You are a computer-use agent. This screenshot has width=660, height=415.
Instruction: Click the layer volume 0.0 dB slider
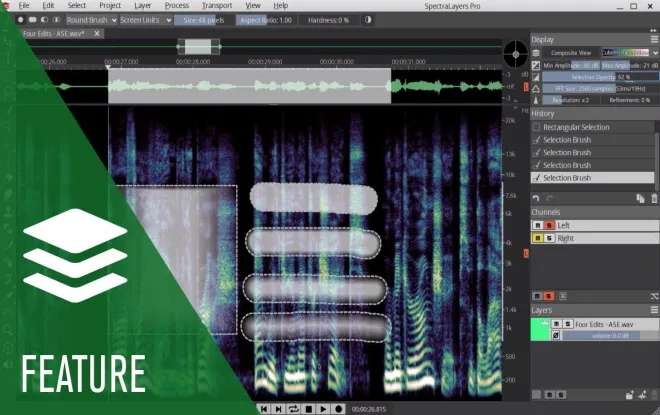tap(610, 335)
